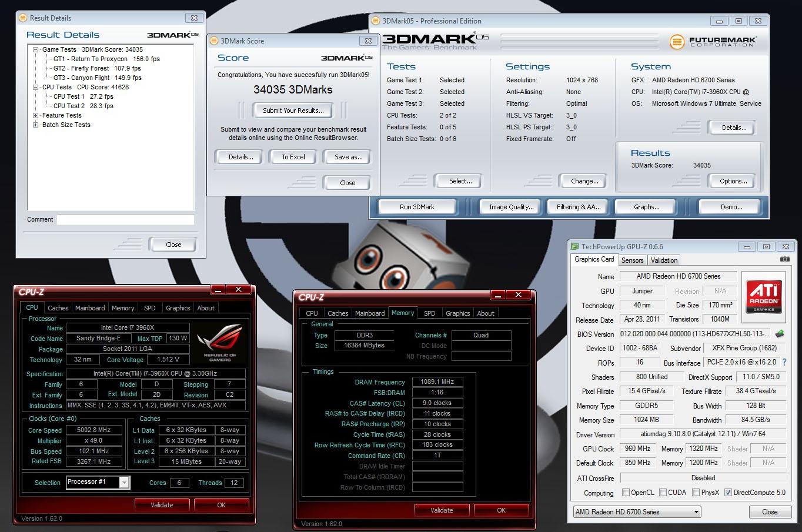Collapse the Game Tests tree node
The width and height of the screenshot is (802, 532).
[36, 50]
